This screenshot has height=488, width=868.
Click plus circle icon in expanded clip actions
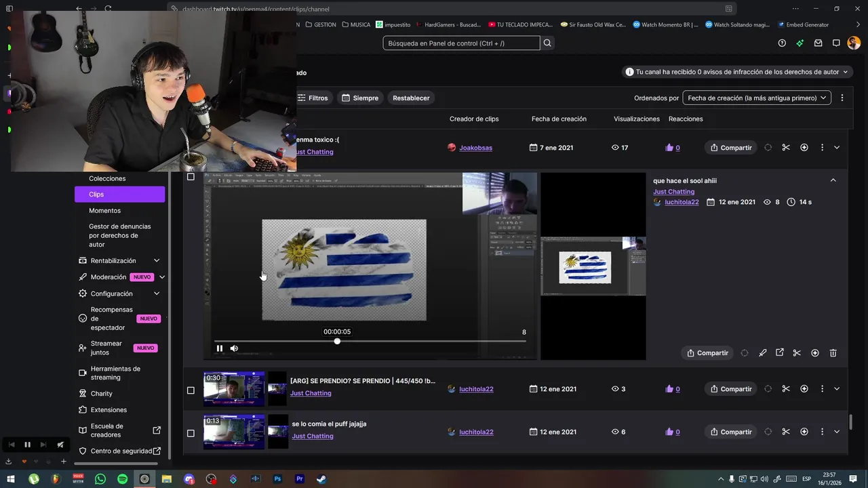click(815, 353)
